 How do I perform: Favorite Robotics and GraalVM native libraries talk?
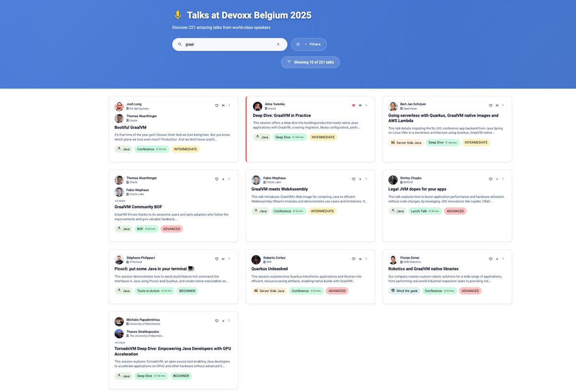pos(491,259)
